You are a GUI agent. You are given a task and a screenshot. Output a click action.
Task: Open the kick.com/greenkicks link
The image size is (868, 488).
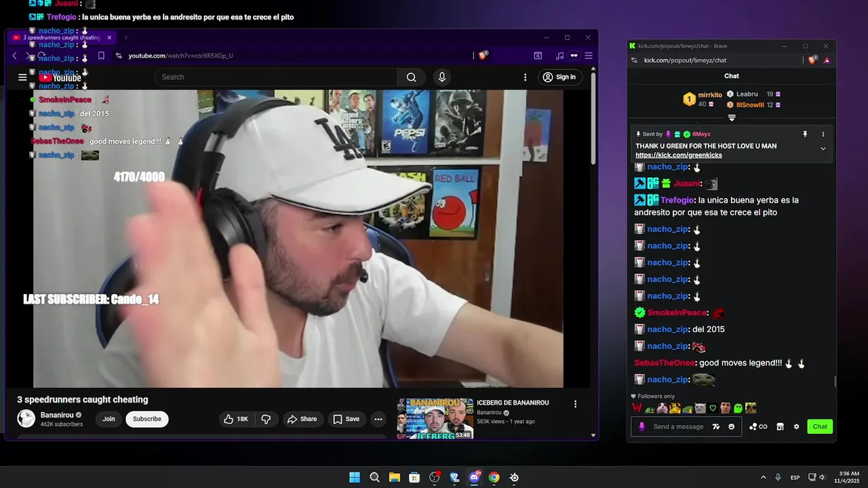[678, 155]
